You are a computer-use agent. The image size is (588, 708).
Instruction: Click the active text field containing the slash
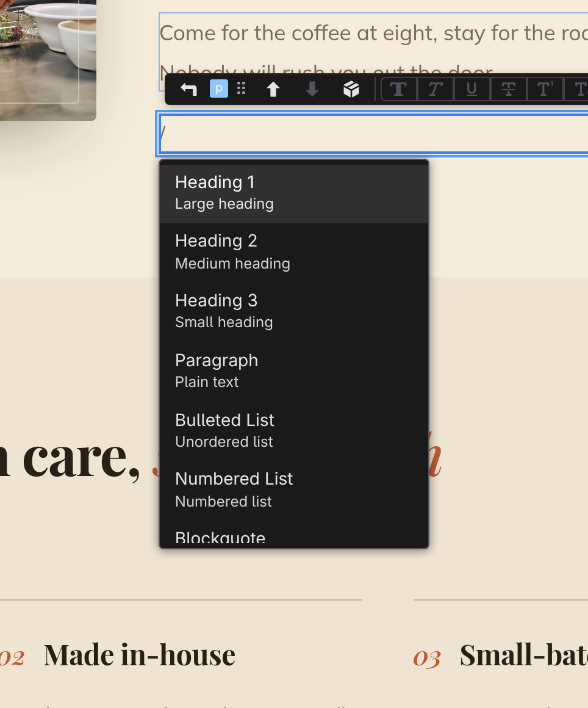pyautogui.click(x=373, y=134)
